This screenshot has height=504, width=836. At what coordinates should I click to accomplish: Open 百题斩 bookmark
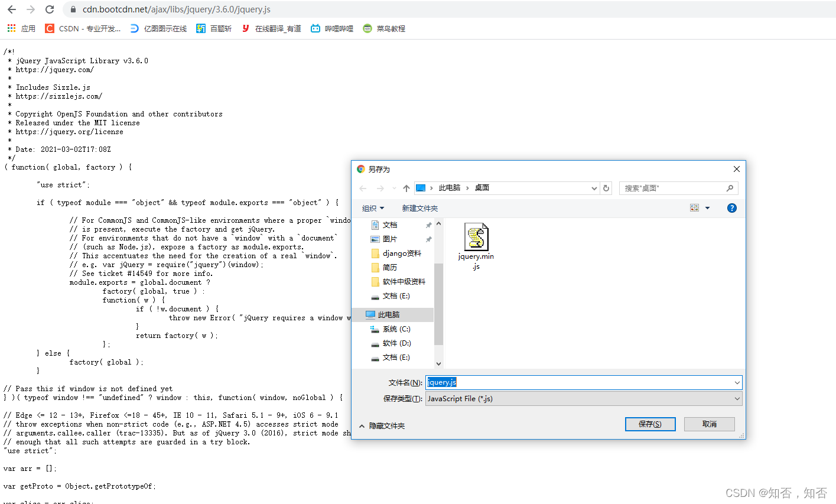214,28
